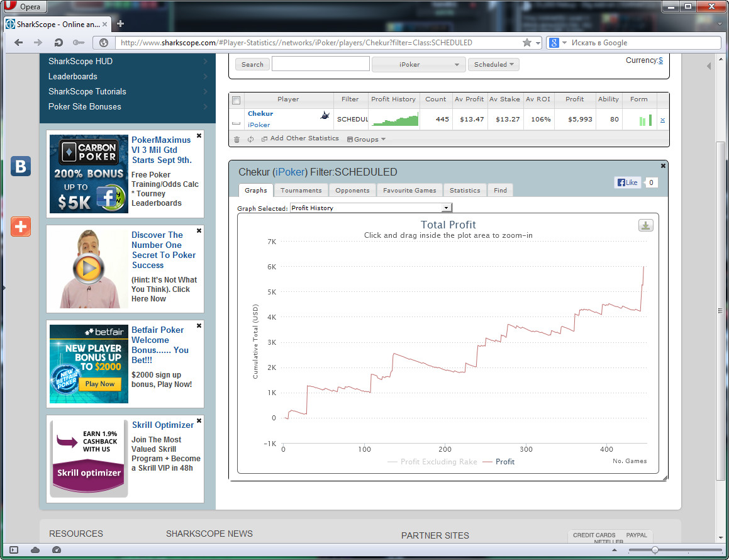The height and width of the screenshot is (560, 729).
Task: Click the Currency $ link
Action: (x=660, y=60)
